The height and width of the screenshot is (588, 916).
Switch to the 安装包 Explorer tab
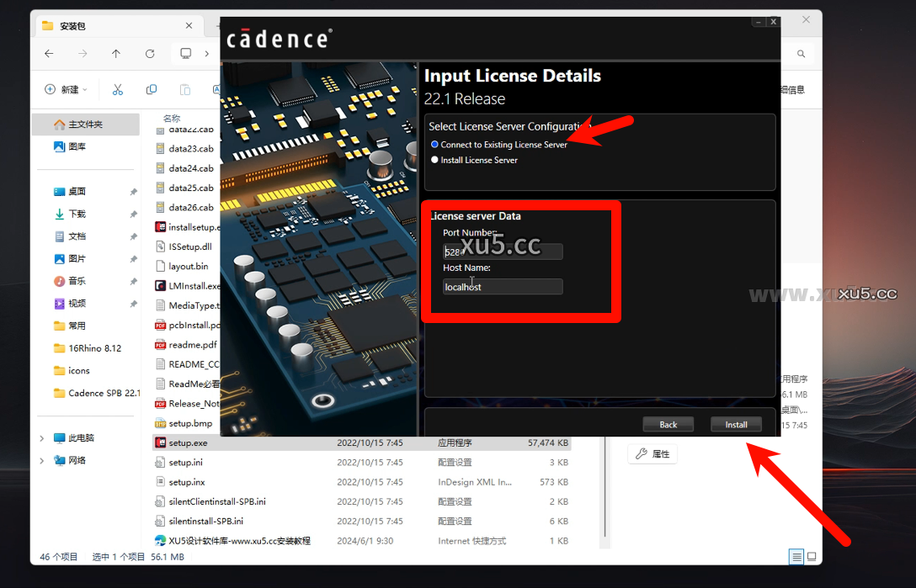point(70,25)
